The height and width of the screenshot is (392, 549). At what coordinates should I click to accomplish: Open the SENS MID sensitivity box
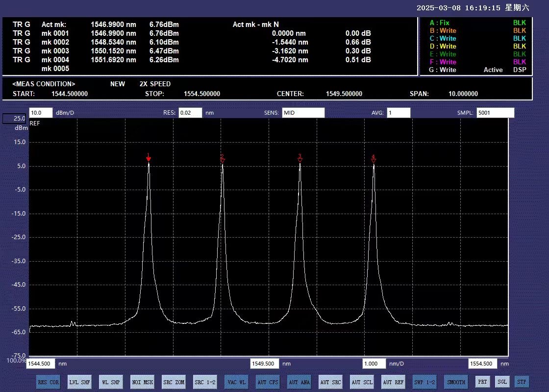pos(303,113)
